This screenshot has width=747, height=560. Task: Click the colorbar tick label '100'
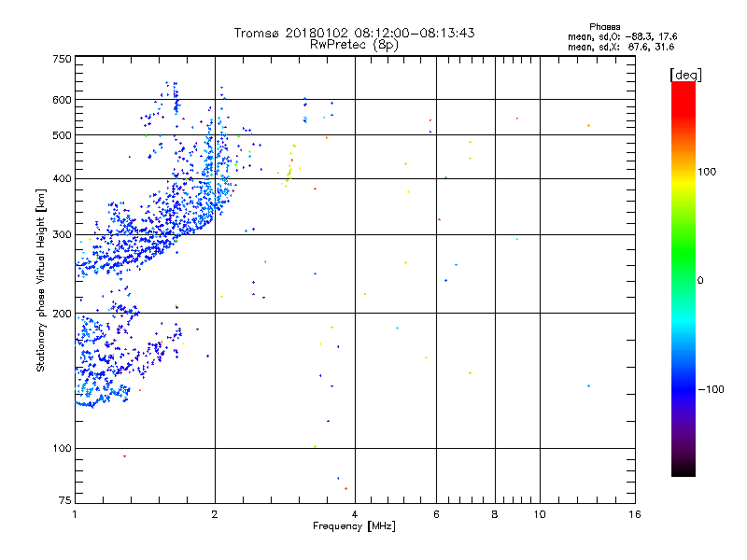[707, 172]
